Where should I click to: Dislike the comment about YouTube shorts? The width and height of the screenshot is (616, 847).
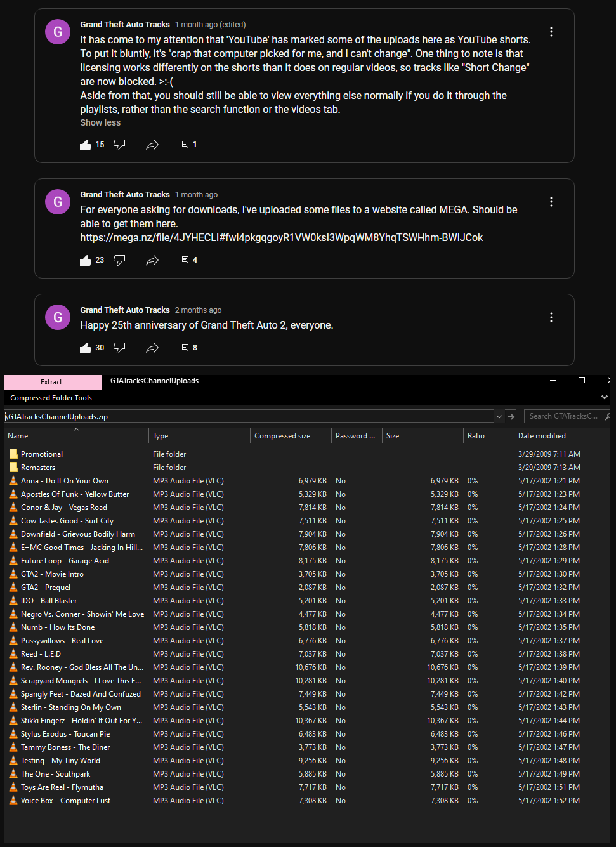(x=119, y=145)
